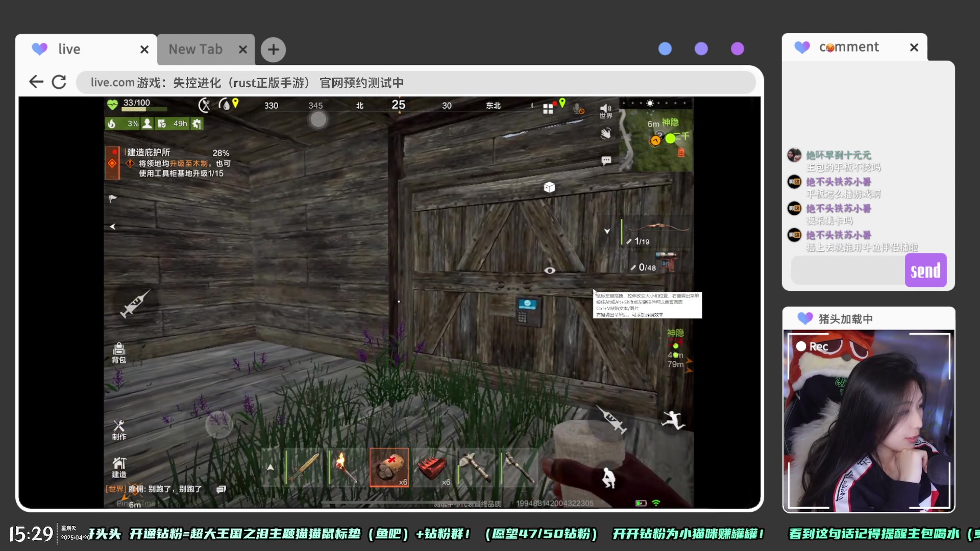Collapse left panel with left arrow

tap(112, 227)
